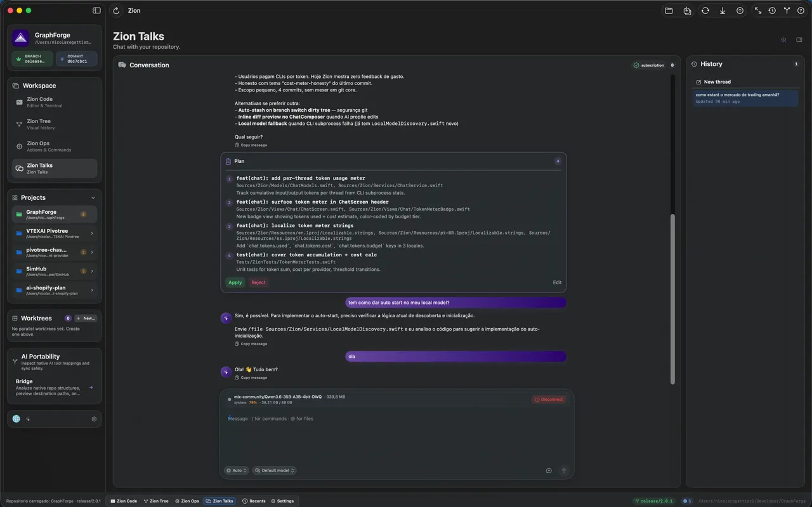Expand the pivotree-chas project chevron
The height and width of the screenshot is (507, 812).
click(x=93, y=253)
